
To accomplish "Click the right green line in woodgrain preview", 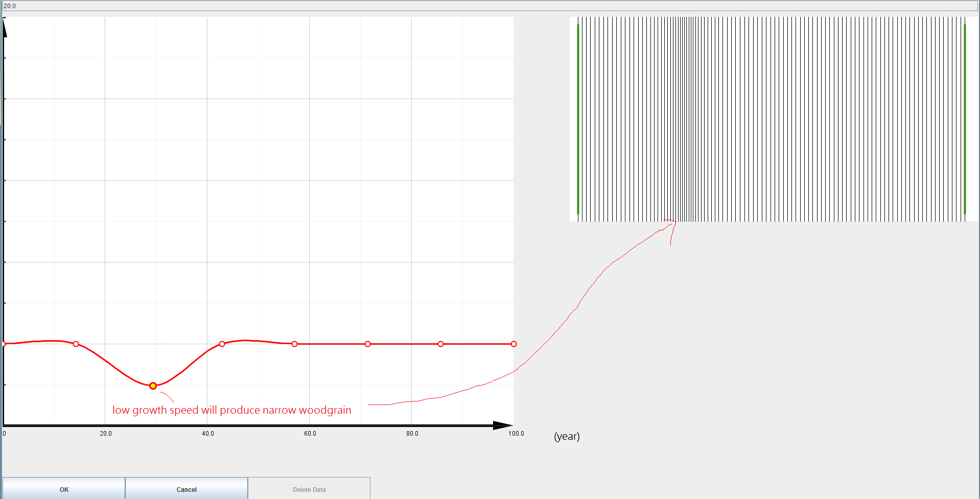I will pos(965,118).
